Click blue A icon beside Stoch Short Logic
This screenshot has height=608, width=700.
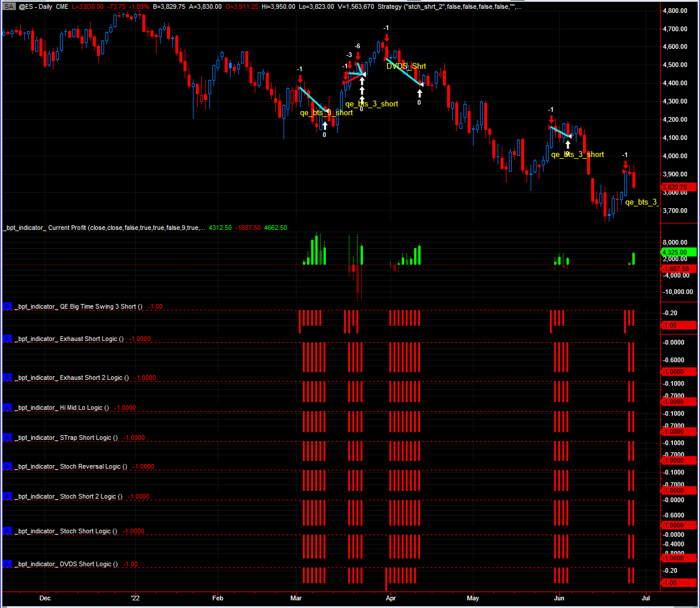point(6,531)
